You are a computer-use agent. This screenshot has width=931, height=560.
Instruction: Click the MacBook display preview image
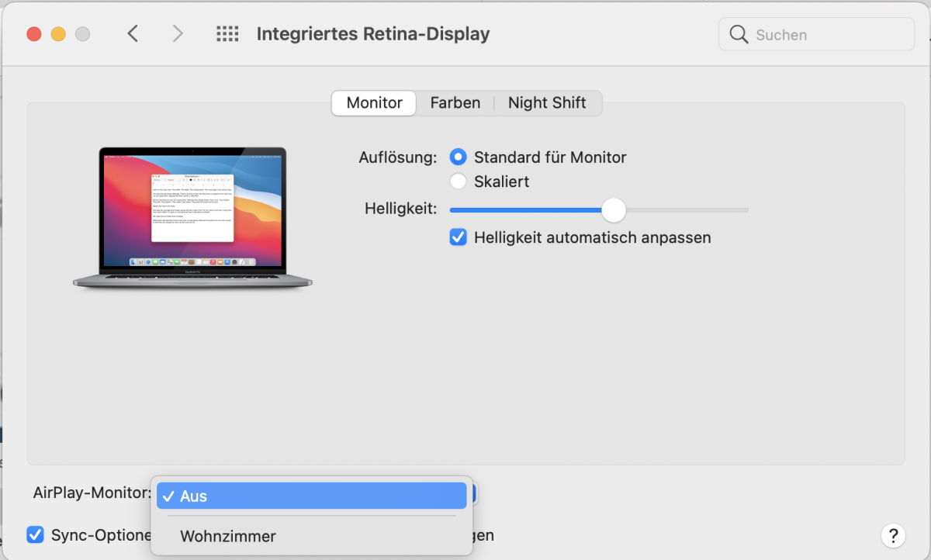(x=192, y=219)
